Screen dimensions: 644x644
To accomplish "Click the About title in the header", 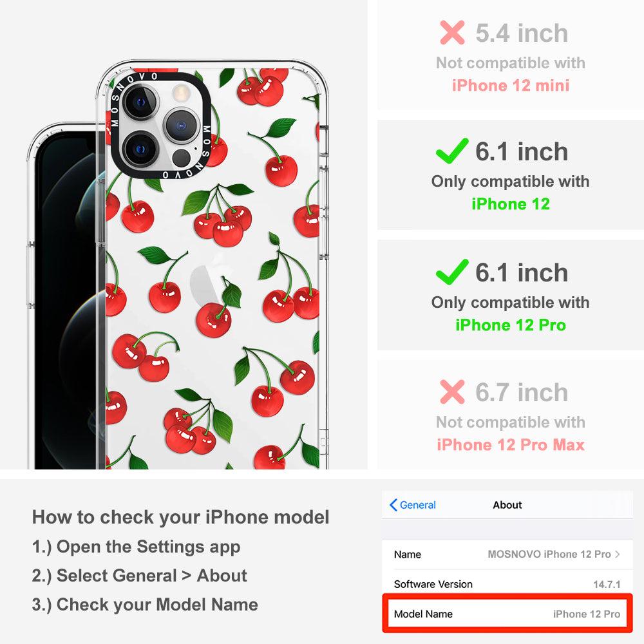I will click(x=507, y=505).
